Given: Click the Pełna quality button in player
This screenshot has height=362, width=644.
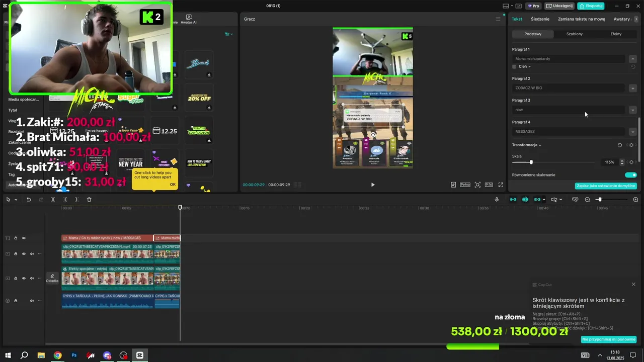Looking at the screenshot, I should 465,185.
